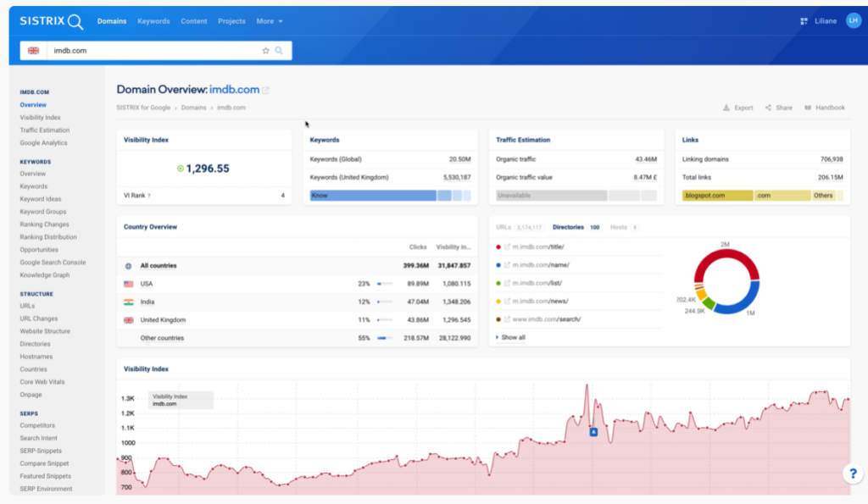The height and width of the screenshot is (504, 868).
Task: Click the green Visibility Index indicator icon
Action: pyautogui.click(x=180, y=169)
